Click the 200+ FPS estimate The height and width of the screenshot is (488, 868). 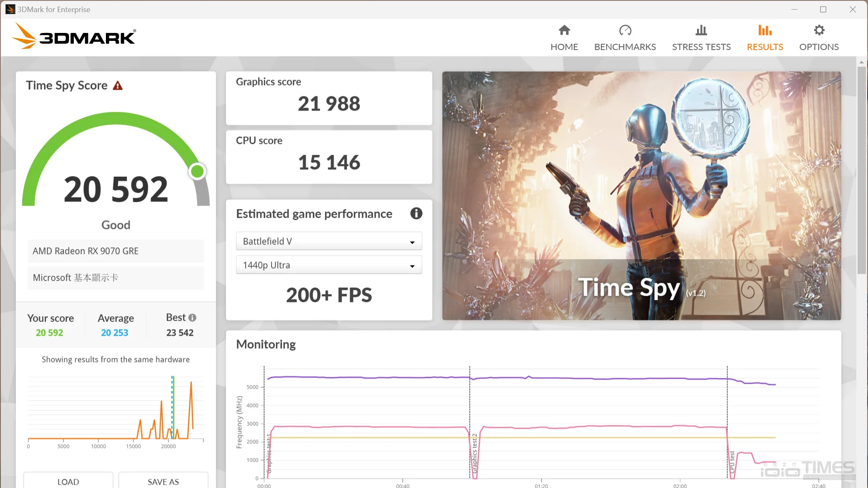tap(329, 295)
